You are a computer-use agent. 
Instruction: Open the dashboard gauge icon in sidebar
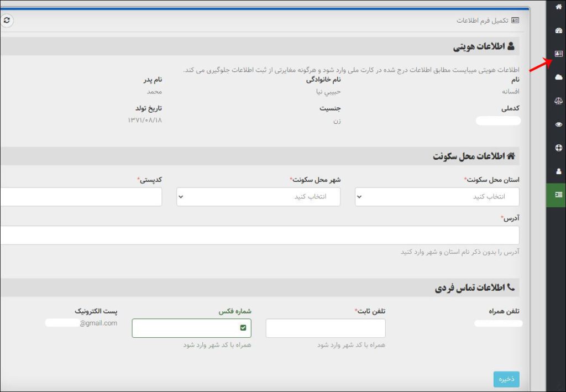pyautogui.click(x=558, y=30)
